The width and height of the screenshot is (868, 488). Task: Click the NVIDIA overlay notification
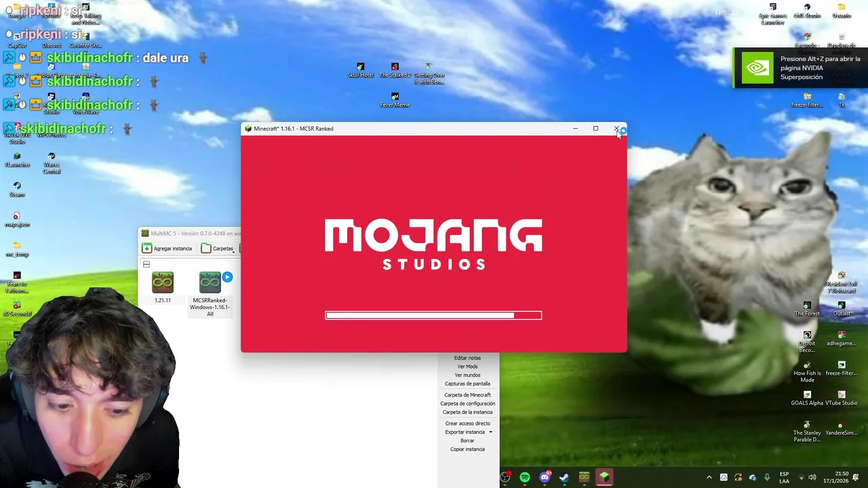(x=801, y=68)
